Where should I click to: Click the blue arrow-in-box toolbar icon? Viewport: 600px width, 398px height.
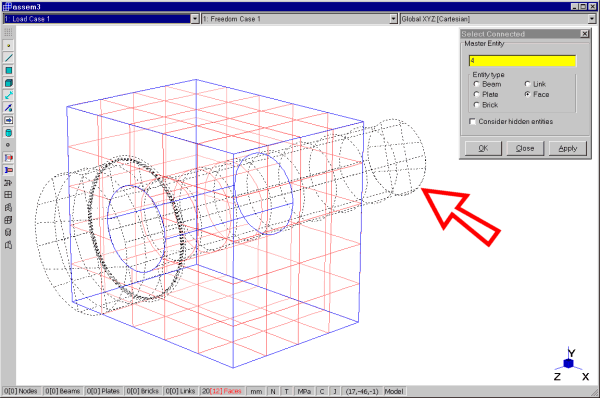pos(8,120)
